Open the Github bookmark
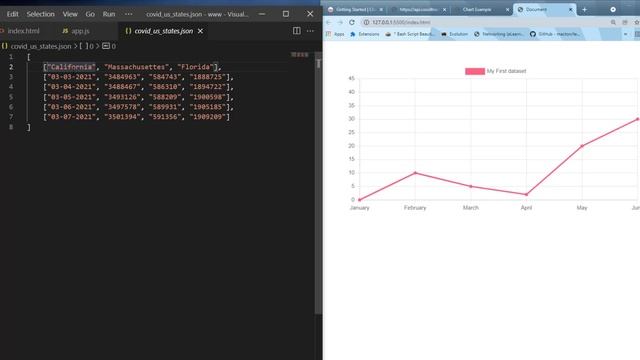The height and width of the screenshot is (360, 640). pos(555,34)
